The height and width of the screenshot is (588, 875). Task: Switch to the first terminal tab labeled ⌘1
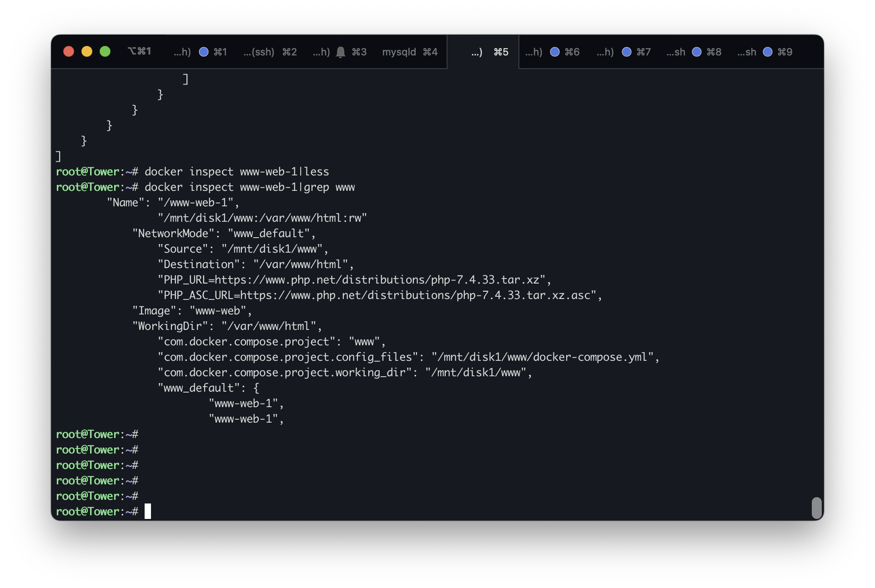coord(200,52)
